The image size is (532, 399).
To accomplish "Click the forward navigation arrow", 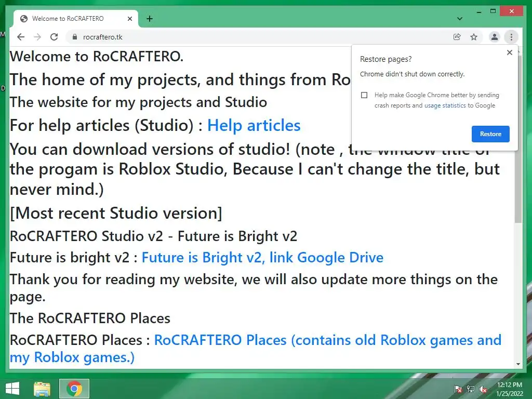I will click(x=37, y=37).
